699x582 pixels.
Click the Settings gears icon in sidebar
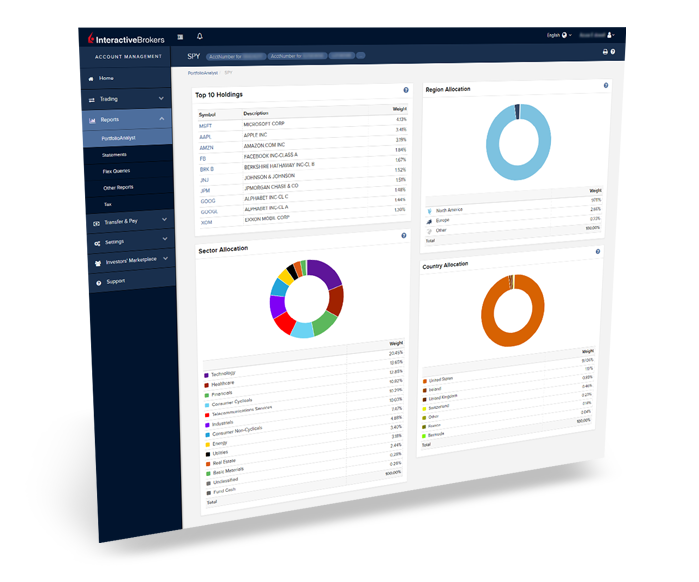point(97,244)
